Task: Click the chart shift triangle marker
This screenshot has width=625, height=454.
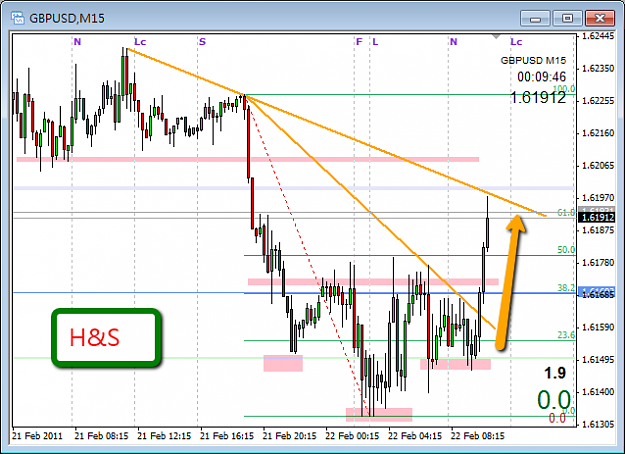Action: (496, 37)
